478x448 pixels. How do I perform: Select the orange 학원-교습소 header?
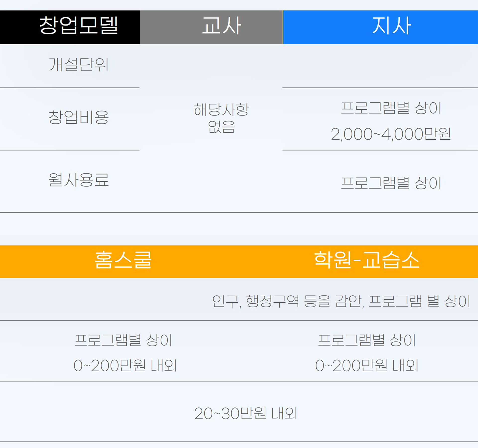tap(367, 260)
